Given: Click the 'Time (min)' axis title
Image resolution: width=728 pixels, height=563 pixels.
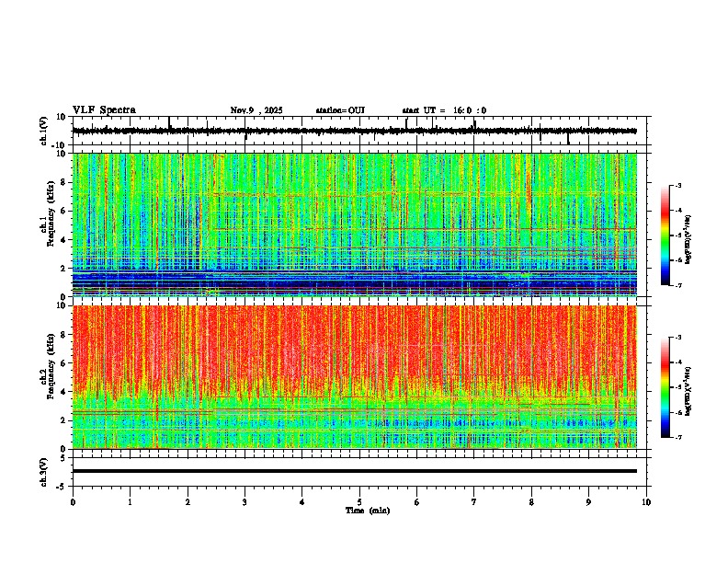Looking at the screenshot, I should point(368,511).
